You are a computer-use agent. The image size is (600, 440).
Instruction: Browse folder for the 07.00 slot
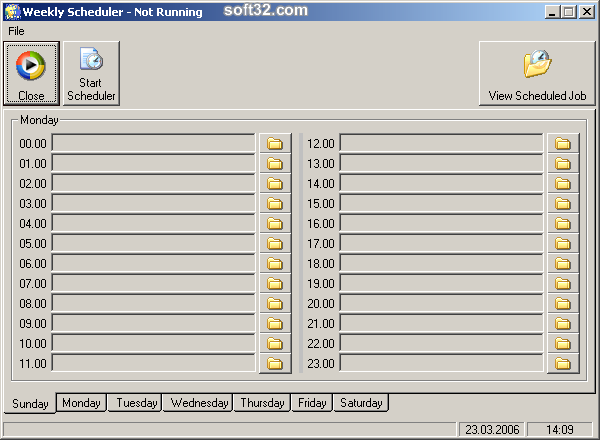275,284
